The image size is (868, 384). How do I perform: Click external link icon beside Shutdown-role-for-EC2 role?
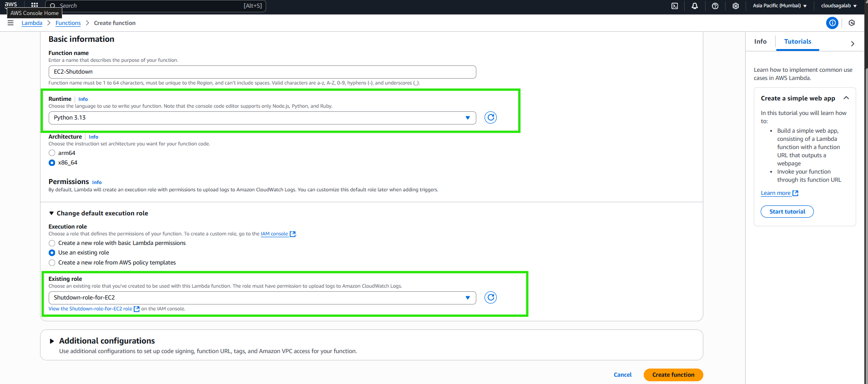pyautogui.click(x=136, y=309)
